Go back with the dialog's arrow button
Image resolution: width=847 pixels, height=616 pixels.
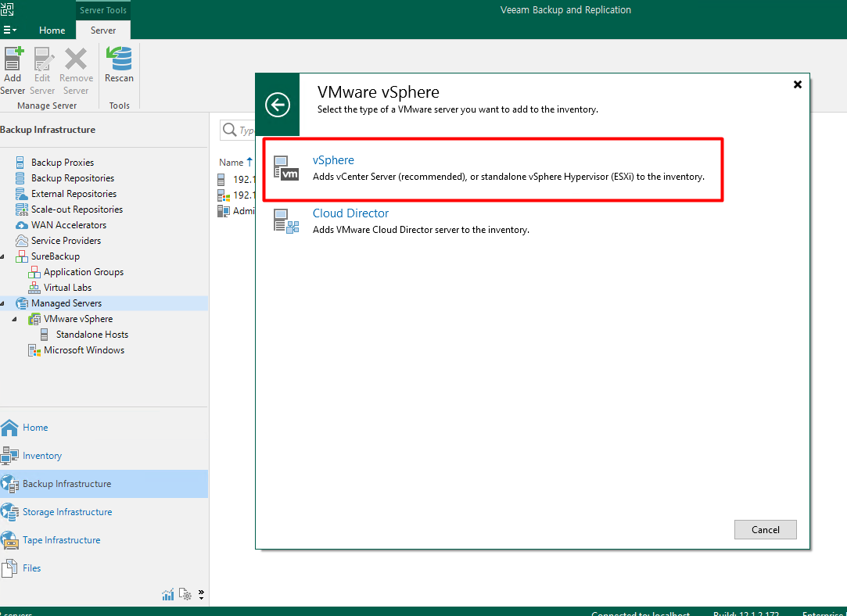click(x=278, y=105)
